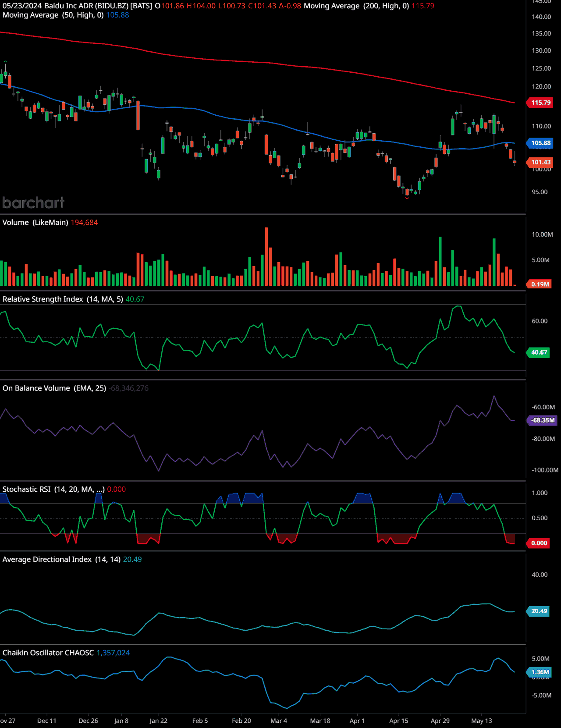Select the Chaikin Oscillator reading 1,357,024
Screen dimensions: 561x728
[x=113, y=653]
